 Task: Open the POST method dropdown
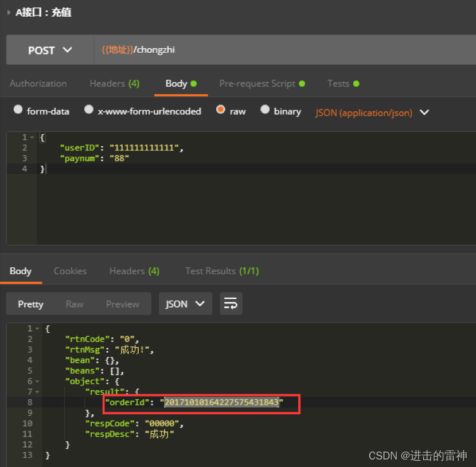[50, 50]
